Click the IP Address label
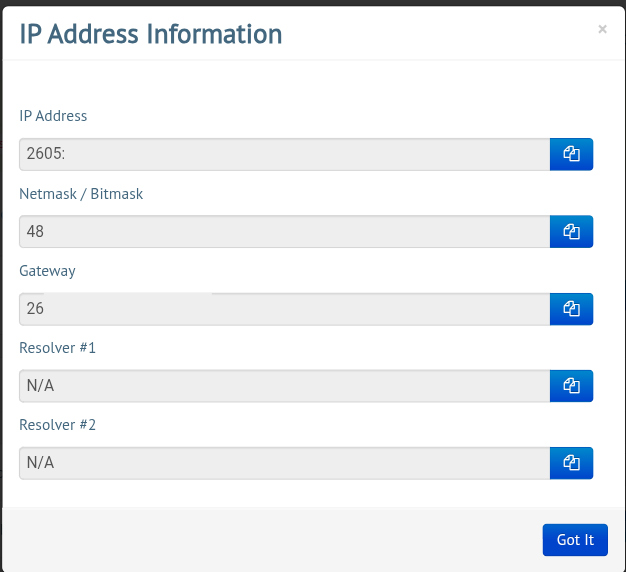The width and height of the screenshot is (626, 572). pos(53,116)
